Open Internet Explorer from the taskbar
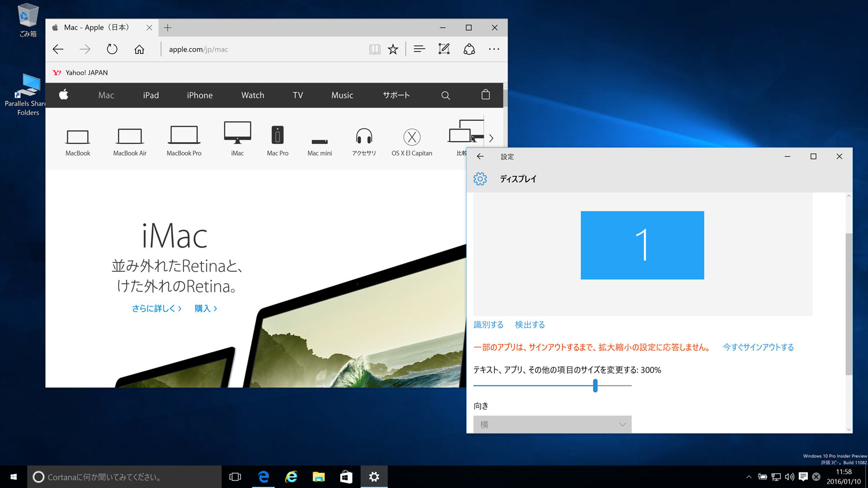Screen dimensions: 868x488 [x=291, y=477]
